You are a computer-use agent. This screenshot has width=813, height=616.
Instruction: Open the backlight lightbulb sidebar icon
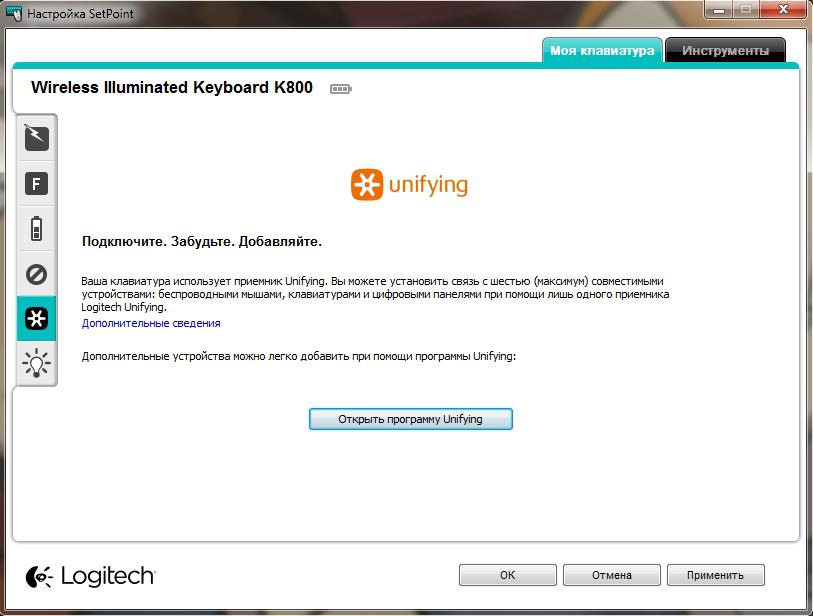point(36,363)
